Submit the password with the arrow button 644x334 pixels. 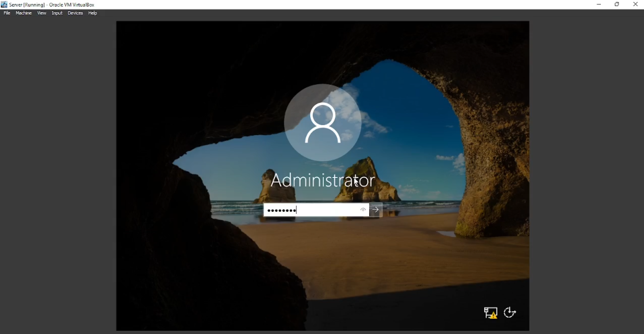[x=376, y=210]
